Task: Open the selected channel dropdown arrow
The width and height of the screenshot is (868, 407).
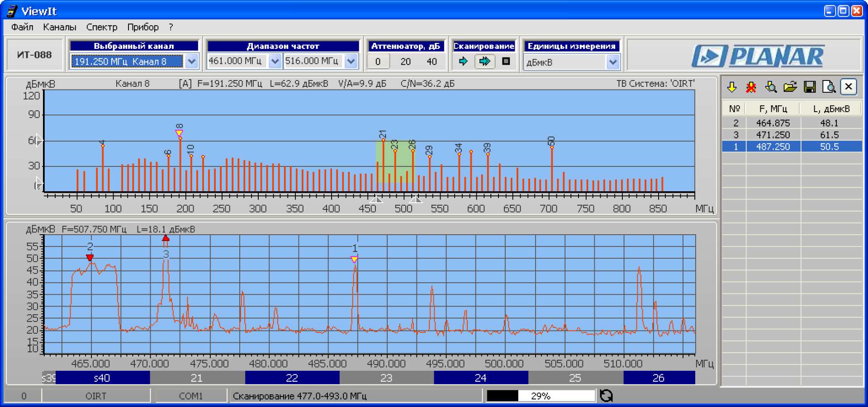Action: click(192, 62)
